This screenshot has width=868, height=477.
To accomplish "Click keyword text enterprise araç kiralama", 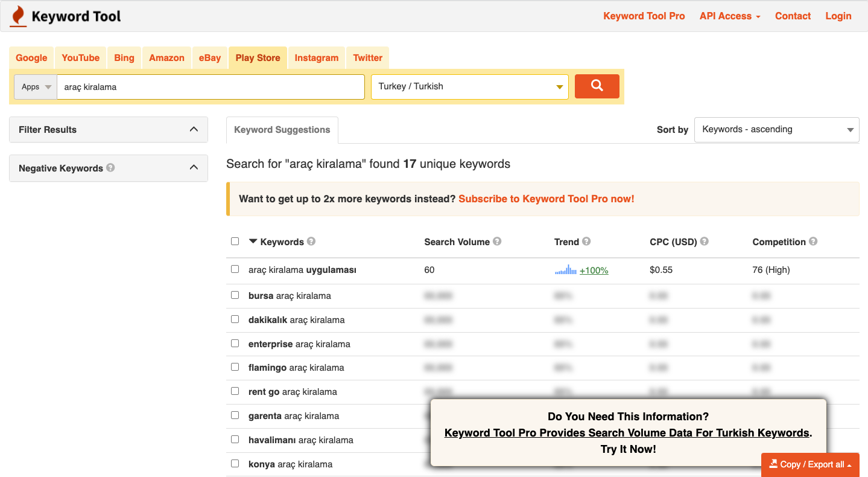I will pos(299,344).
